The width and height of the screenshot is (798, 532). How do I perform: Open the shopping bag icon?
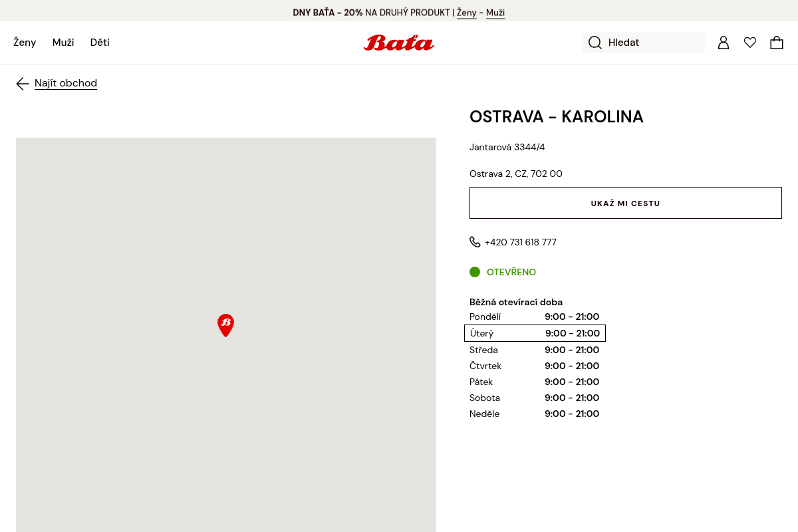coord(777,43)
